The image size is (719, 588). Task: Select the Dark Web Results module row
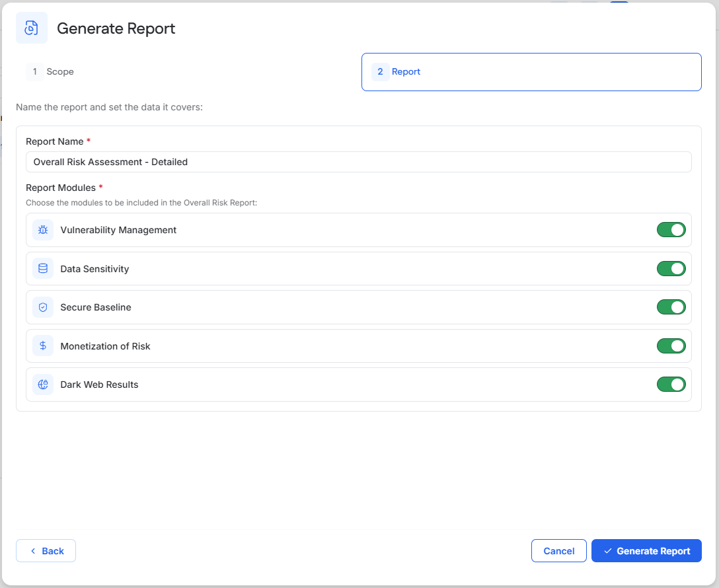click(x=359, y=385)
